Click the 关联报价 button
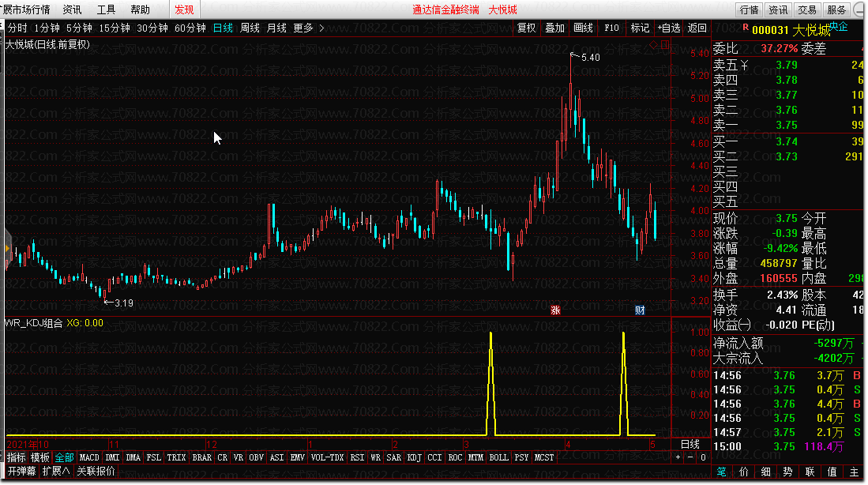This screenshot has height=485, width=868. click(x=96, y=471)
